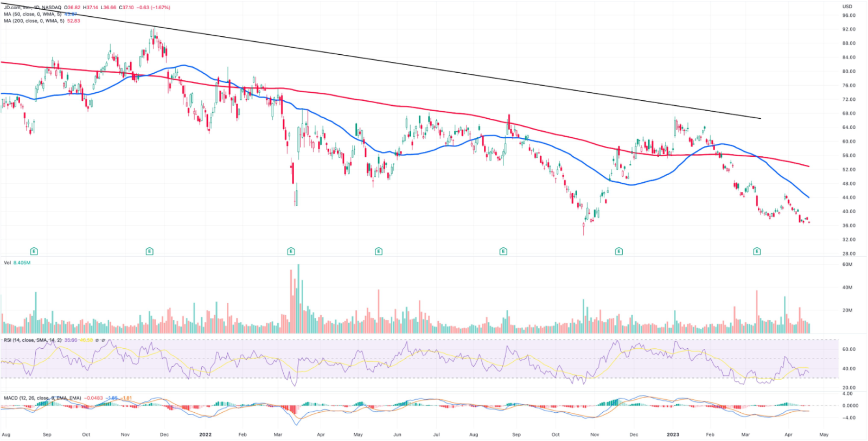
Task: Click the 96.00 price axis label
Action: pyautogui.click(x=848, y=15)
